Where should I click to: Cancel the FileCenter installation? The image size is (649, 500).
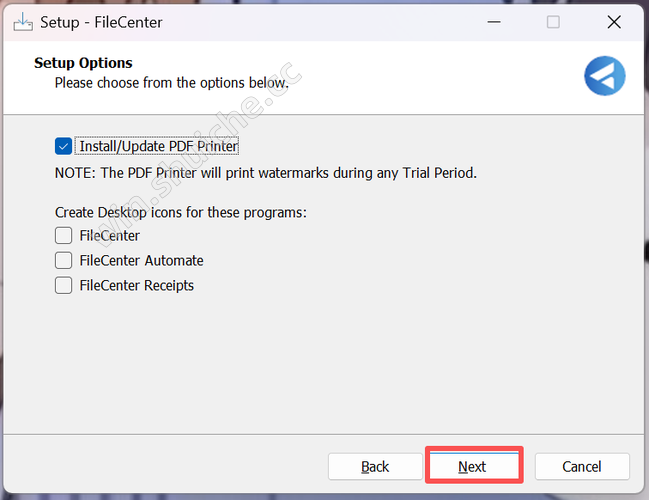(582, 466)
